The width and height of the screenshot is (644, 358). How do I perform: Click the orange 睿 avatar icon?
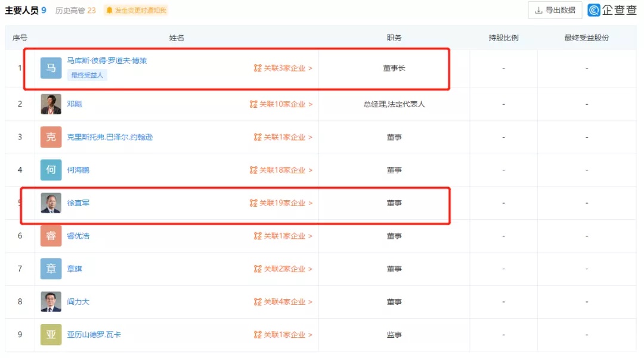coord(51,236)
